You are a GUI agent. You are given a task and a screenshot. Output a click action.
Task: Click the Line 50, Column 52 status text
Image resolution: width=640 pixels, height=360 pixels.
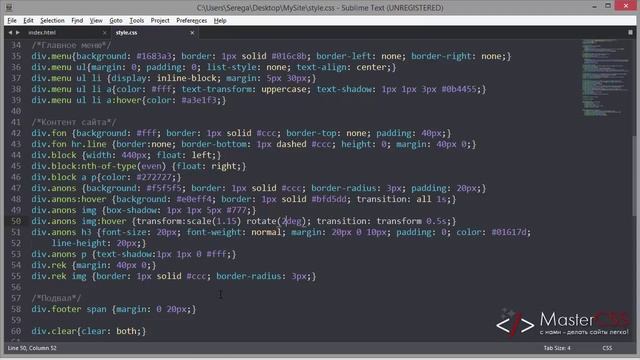click(x=32, y=348)
